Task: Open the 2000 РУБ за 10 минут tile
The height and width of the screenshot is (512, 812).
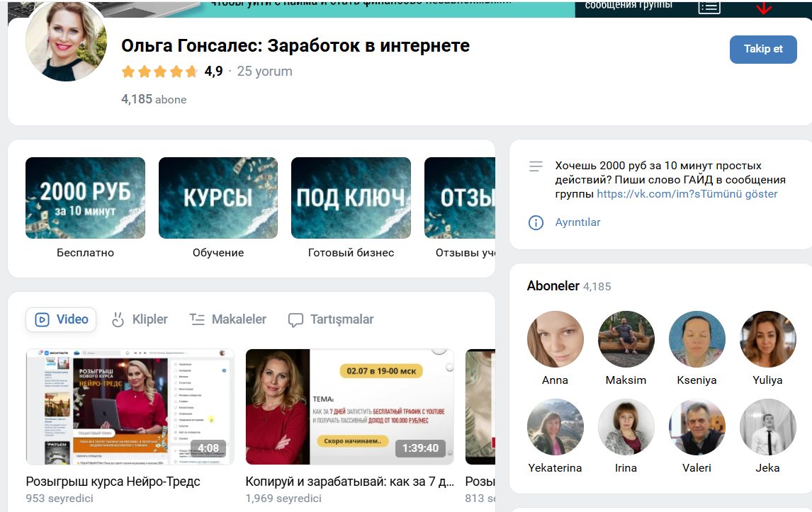Action: [86, 198]
